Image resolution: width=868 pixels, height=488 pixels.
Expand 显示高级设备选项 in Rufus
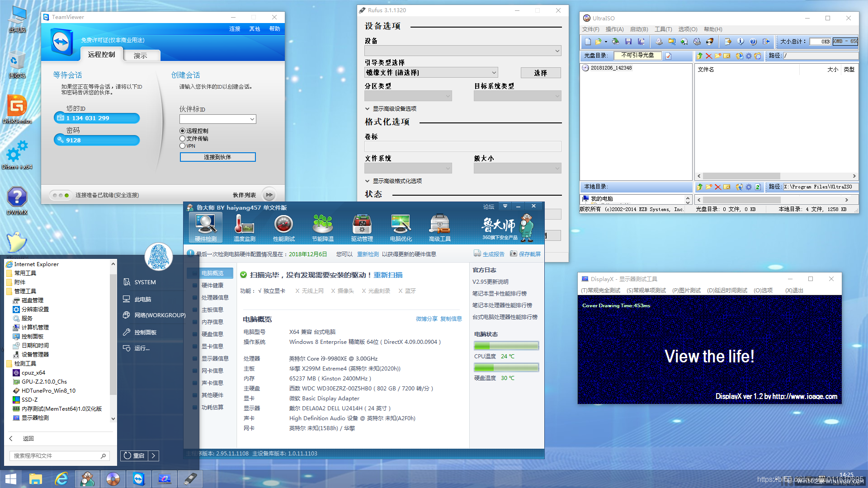pos(391,108)
